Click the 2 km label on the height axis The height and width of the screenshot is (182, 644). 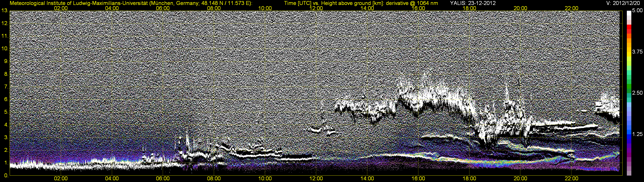[x=6, y=150]
